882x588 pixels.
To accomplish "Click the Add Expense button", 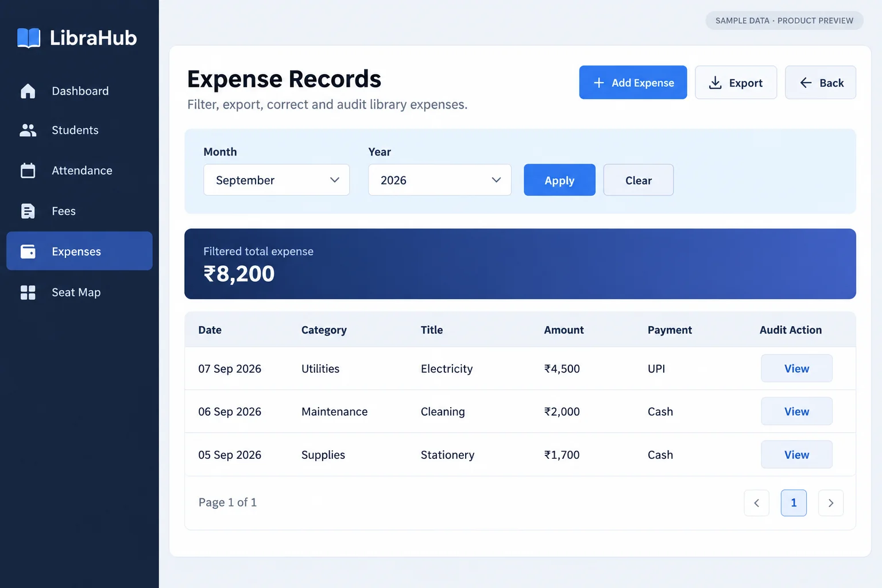I will click(x=633, y=82).
